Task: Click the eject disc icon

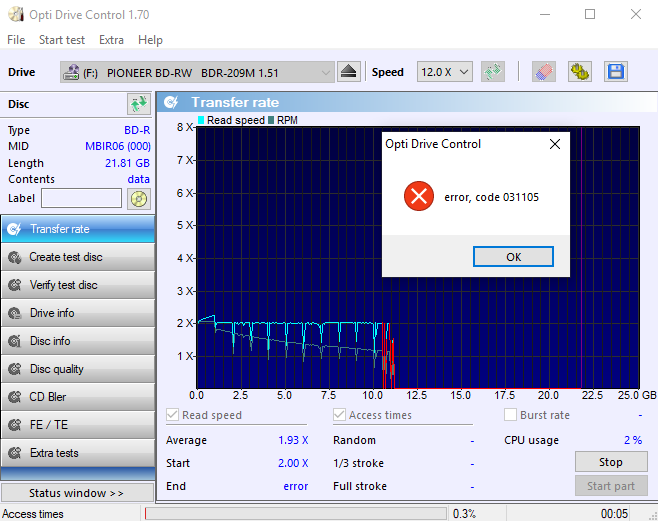Action: [348, 72]
